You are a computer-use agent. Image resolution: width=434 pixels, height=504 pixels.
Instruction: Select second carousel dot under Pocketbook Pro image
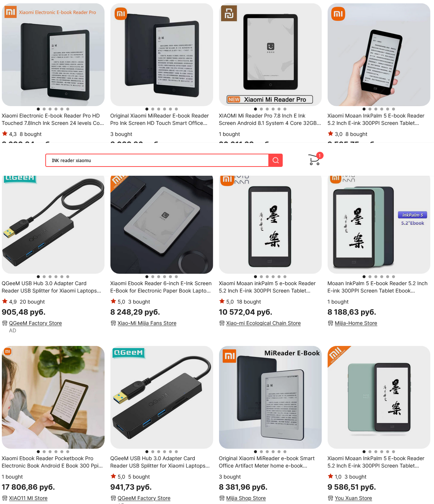point(44,452)
